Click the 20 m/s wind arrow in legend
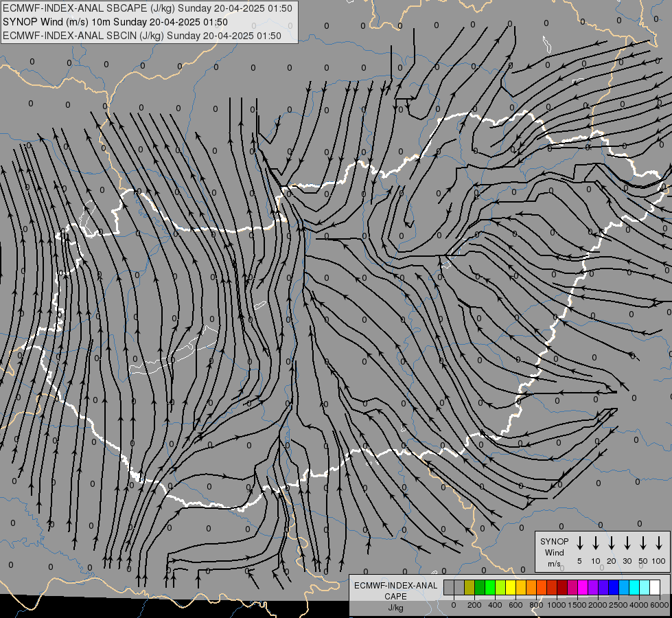Screen dimensions: 672x618 tap(611, 542)
